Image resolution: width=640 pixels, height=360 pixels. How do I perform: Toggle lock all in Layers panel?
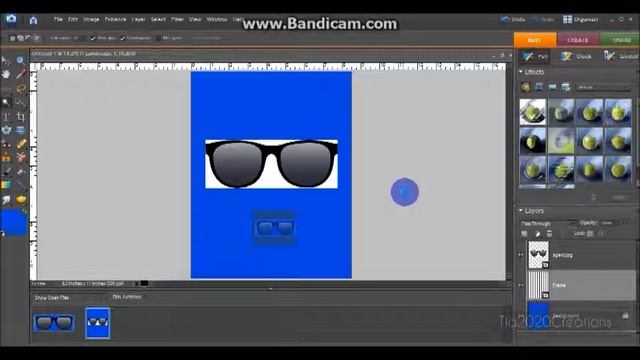coord(601,233)
